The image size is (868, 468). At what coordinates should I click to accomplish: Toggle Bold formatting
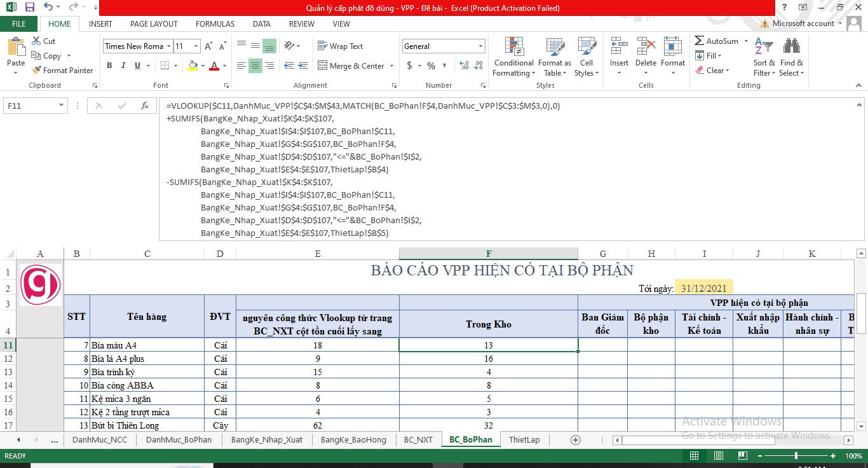[x=109, y=65]
